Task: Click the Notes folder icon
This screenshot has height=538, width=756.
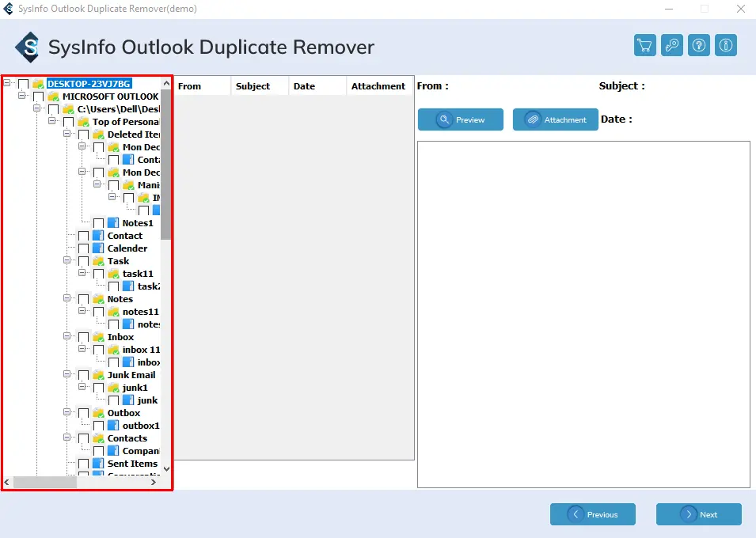Action: tap(98, 299)
